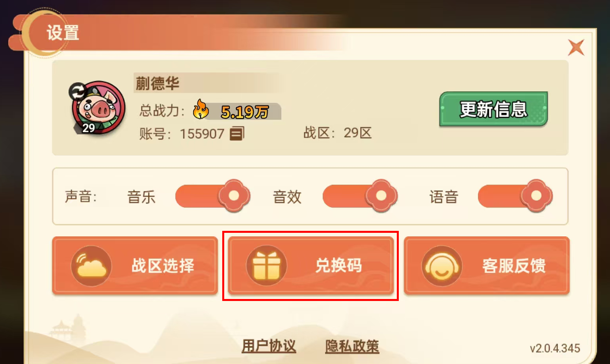Tap the gift box icon on 兑换码
Viewport: 610px width, 364px height.
click(266, 266)
